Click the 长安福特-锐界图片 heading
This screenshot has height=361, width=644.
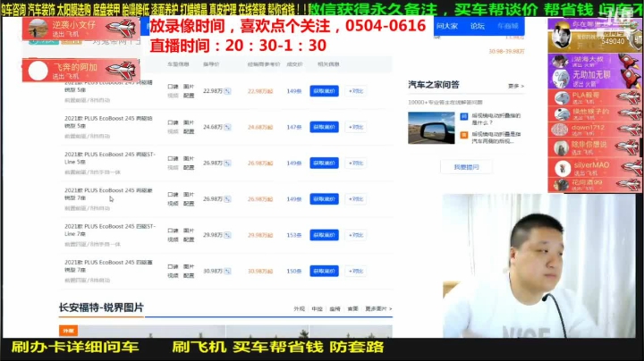pyautogui.click(x=101, y=307)
